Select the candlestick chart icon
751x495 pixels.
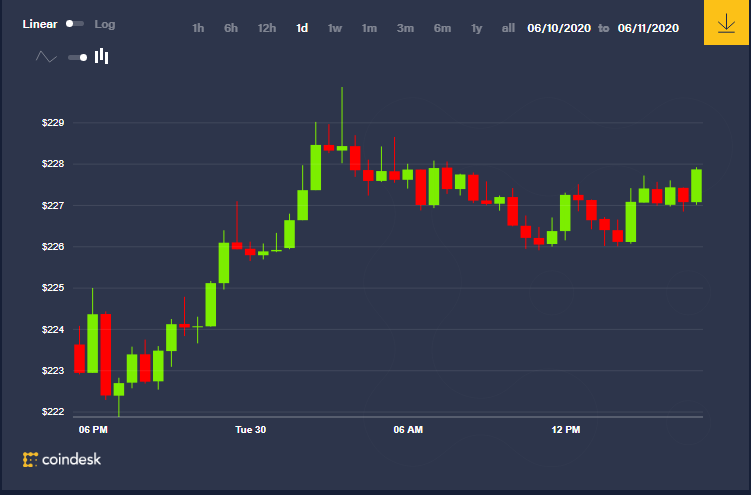102,56
